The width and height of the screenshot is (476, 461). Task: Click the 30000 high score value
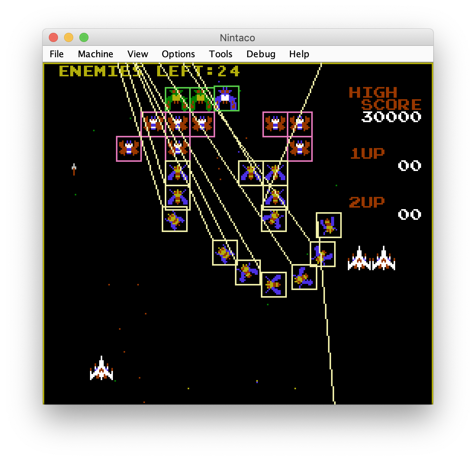(x=391, y=116)
